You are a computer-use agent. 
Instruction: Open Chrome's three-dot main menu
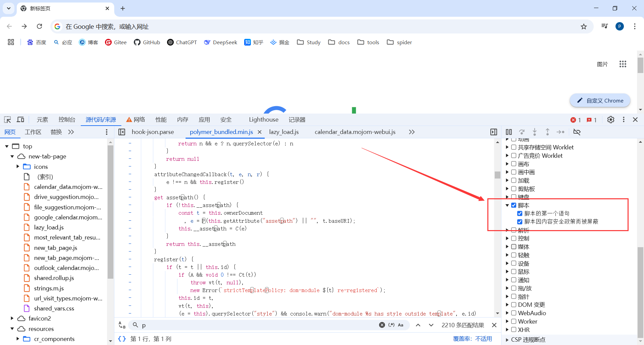635,26
